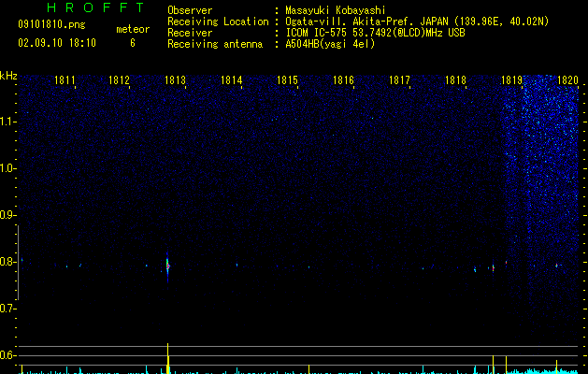This screenshot has height=374, width=588.
Task: Select the A504HB(yagi 4el) antenna text
Action: 330,44
